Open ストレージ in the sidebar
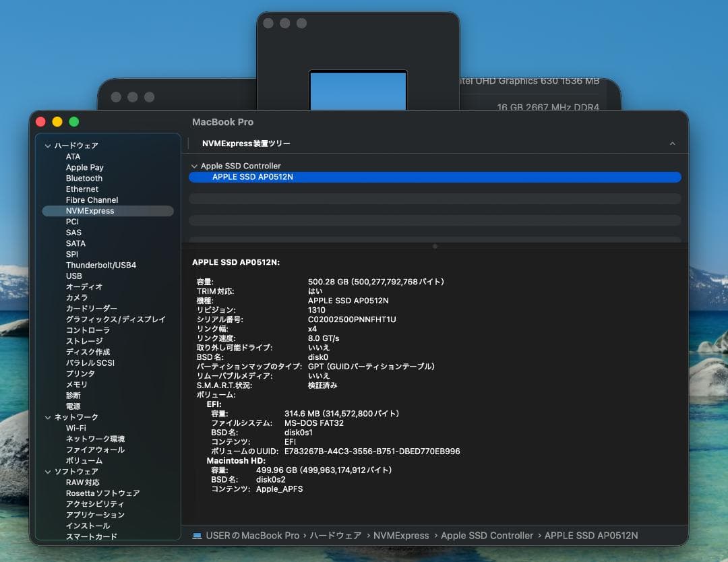This screenshot has width=728, height=562. (84, 341)
